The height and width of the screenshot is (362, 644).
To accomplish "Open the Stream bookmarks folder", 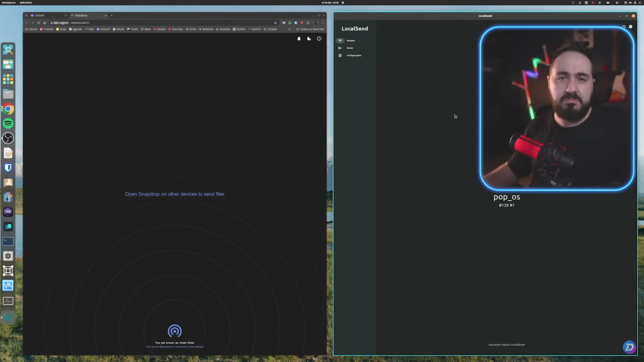I will 270,29.
